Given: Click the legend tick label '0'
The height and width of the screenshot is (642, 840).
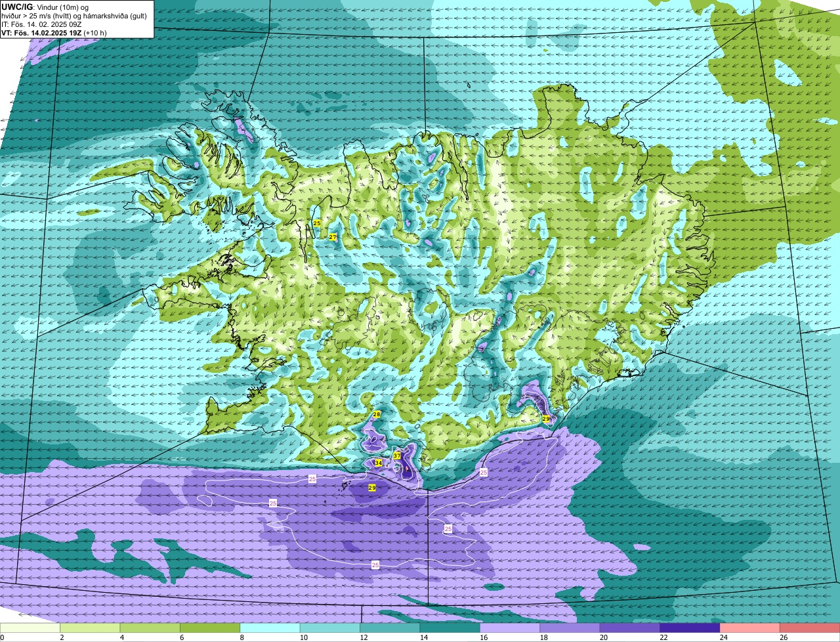Looking at the screenshot, I should 2,637.
